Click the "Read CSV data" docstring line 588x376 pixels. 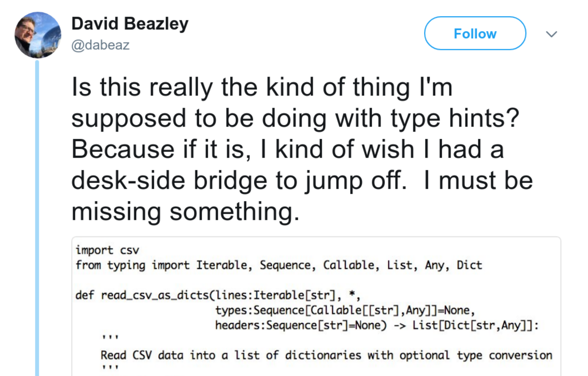(326, 355)
